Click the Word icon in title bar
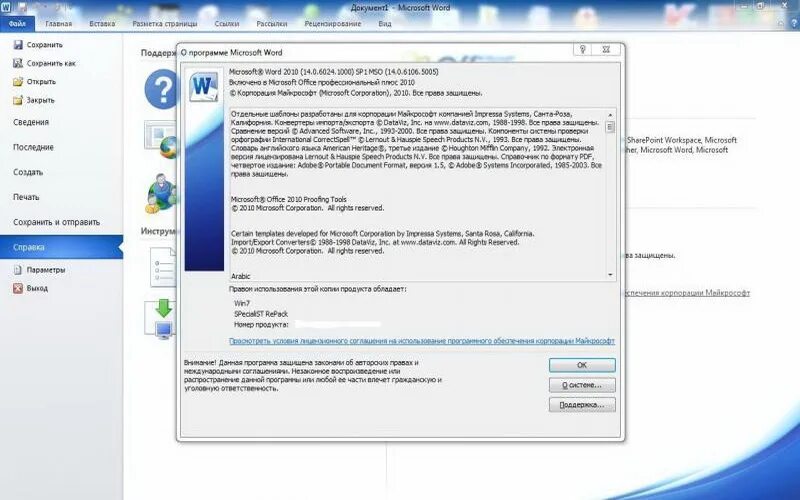 pyautogui.click(x=6, y=7)
